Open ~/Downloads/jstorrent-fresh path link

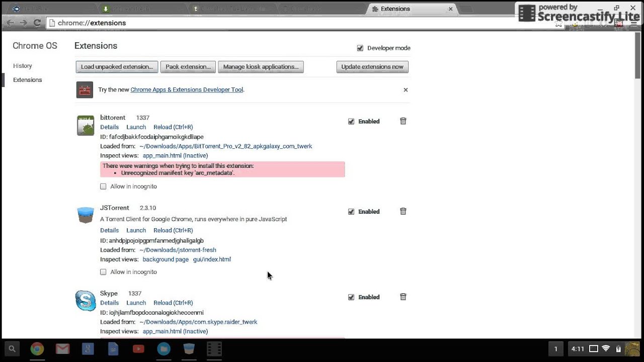click(x=178, y=250)
